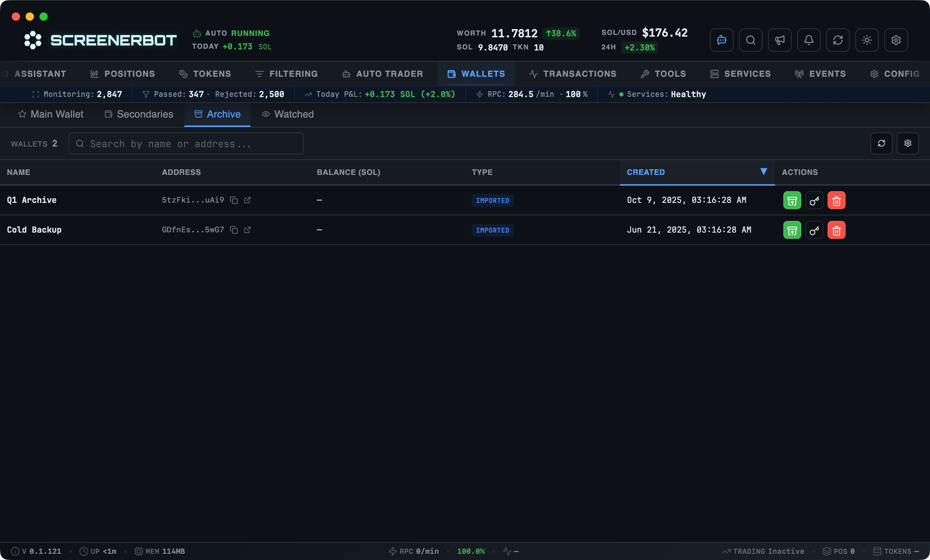
Task: Open the Transactions nav tab
Action: pos(573,74)
